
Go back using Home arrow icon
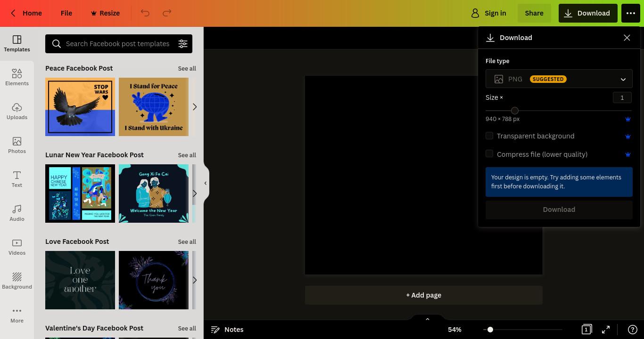click(x=13, y=13)
